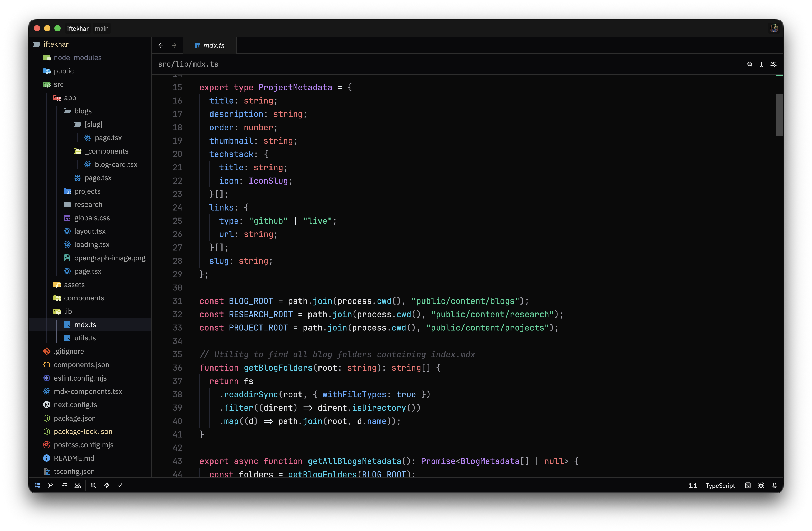812x531 pixels.
Task: Go forward with the right arrow
Action: 174,45
